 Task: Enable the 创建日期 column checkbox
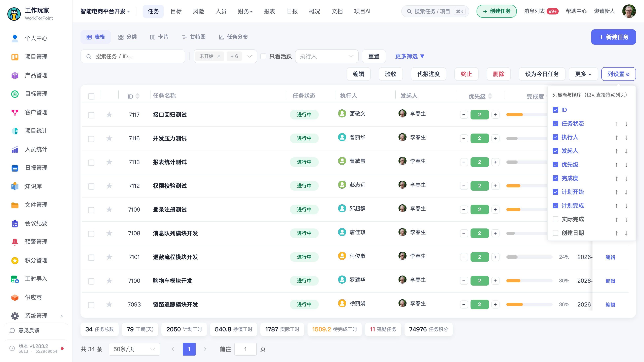[x=555, y=233]
